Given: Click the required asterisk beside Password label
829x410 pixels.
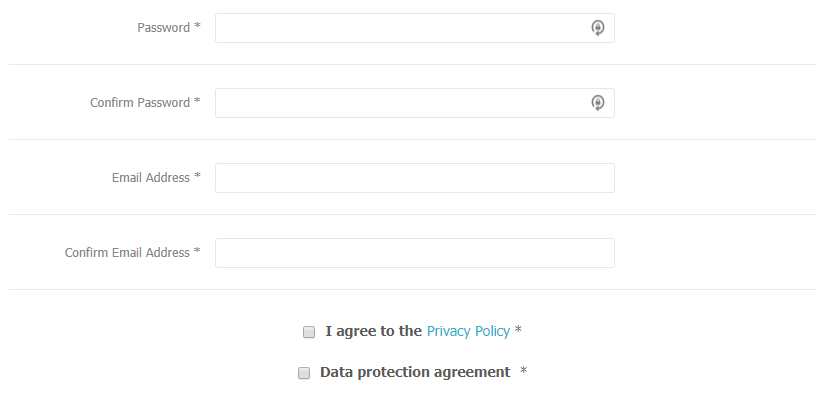Looking at the screenshot, I should pyautogui.click(x=198, y=28).
